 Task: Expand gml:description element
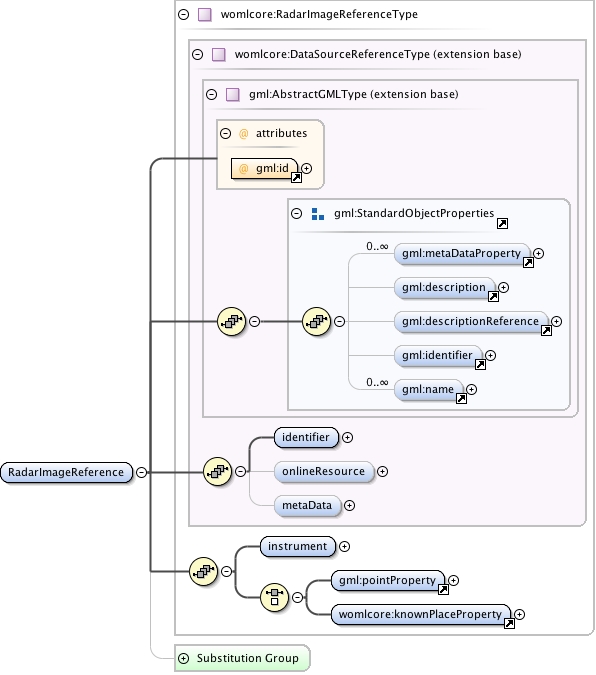[x=503, y=288]
